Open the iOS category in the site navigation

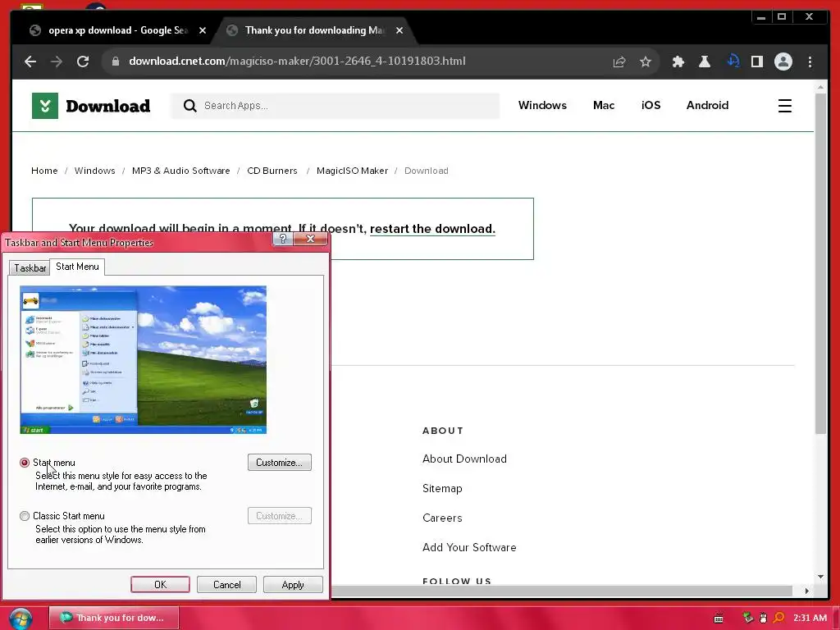pyautogui.click(x=651, y=106)
